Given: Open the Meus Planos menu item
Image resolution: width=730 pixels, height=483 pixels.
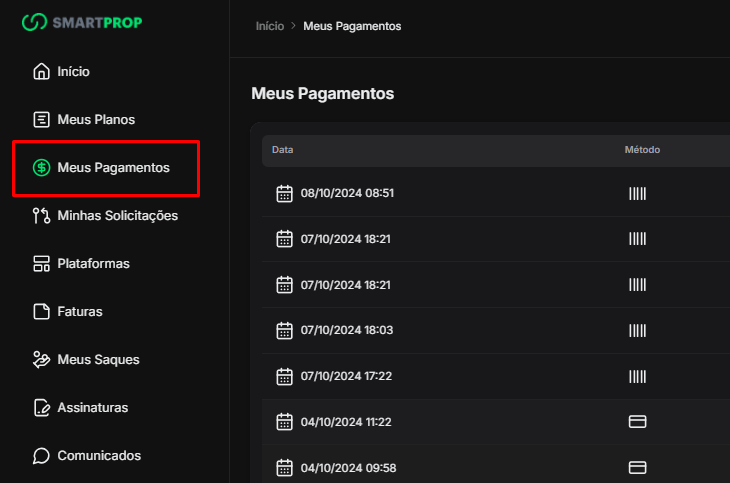Looking at the screenshot, I should coord(96,120).
